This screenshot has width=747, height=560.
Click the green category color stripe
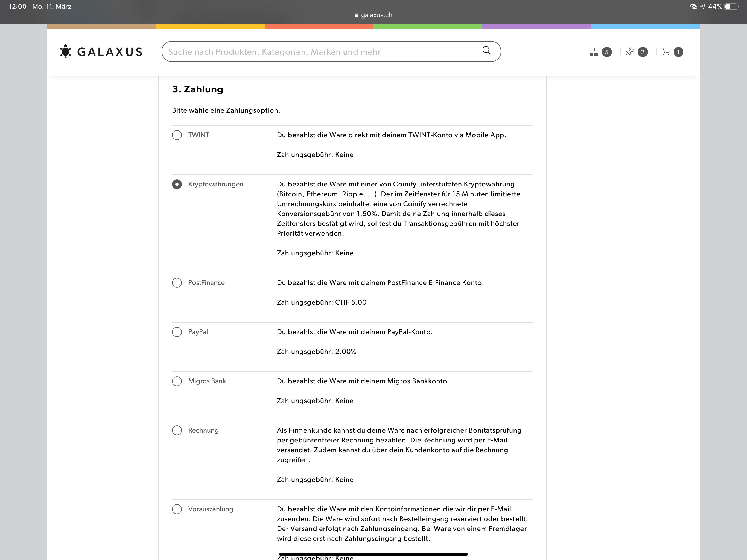tap(428, 26)
